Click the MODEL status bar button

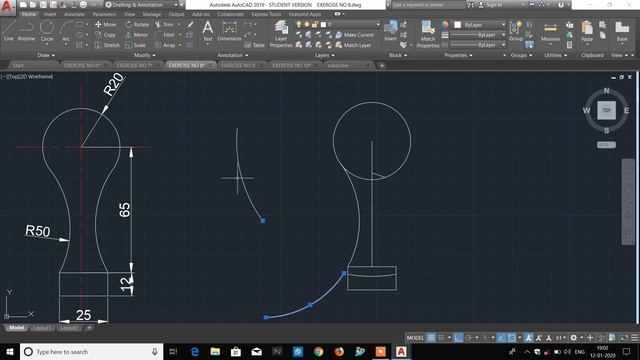[x=415, y=338]
